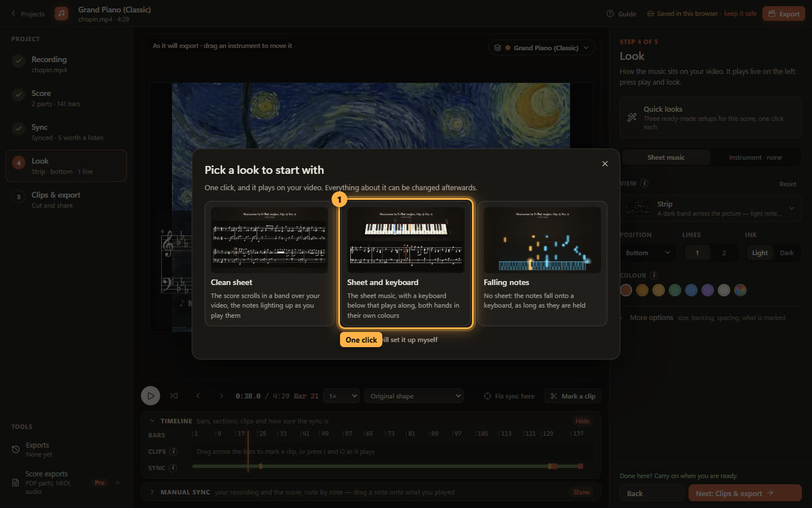
Task: Play the video preview
Action: pyautogui.click(x=151, y=396)
